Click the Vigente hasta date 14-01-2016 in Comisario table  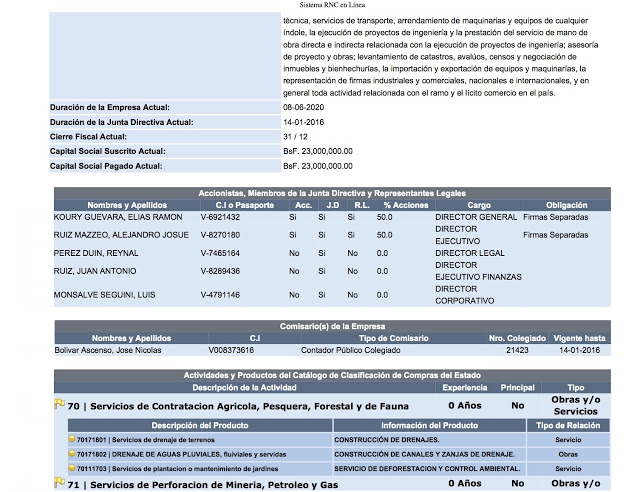pos(580,350)
